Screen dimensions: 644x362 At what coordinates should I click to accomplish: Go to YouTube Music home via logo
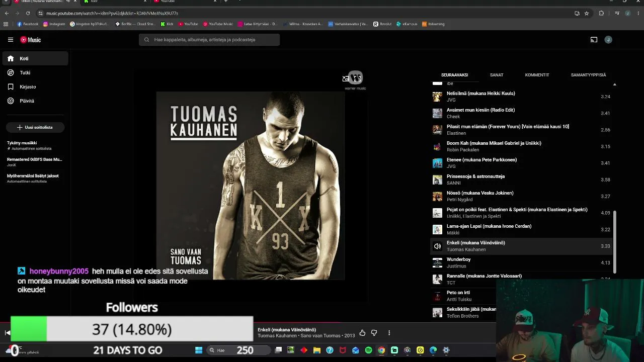click(x=31, y=40)
